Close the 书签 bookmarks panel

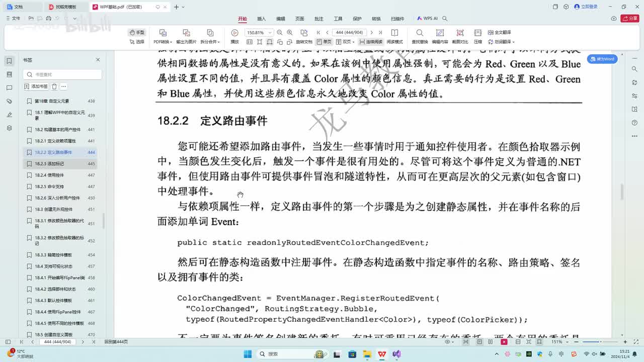(x=98, y=60)
